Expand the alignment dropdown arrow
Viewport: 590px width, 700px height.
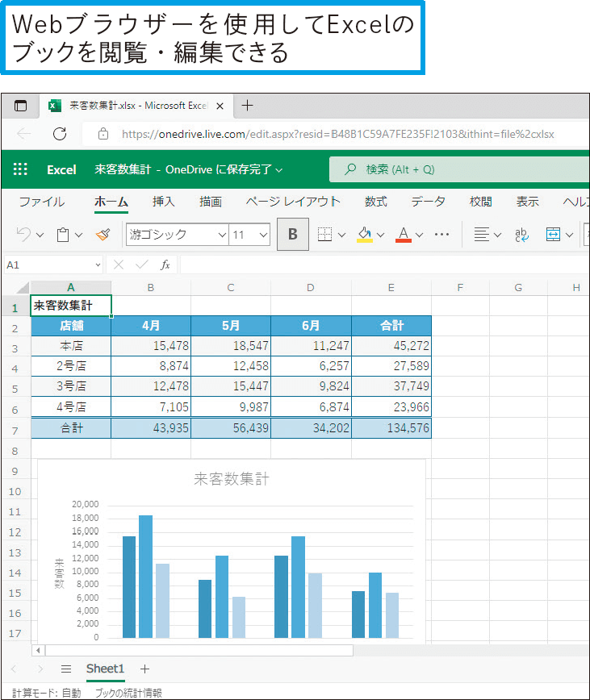coord(497,235)
